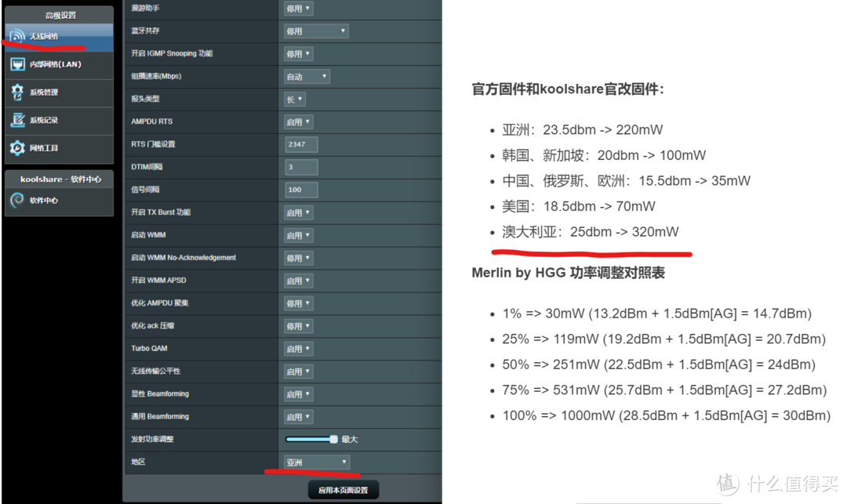The width and height of the screenshot is (847, 504).
Task: Open the 内部网络(LAN) menu item
Action: (60, 65)
